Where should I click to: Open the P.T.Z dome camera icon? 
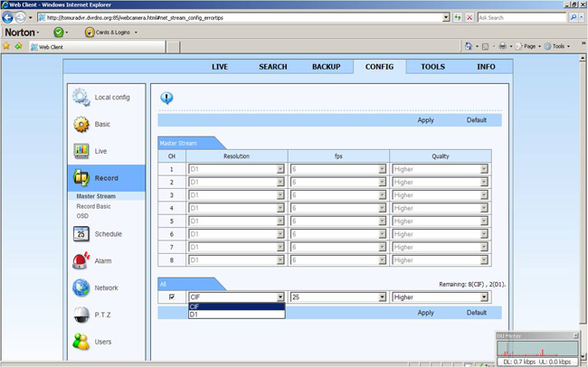[81, 315]
